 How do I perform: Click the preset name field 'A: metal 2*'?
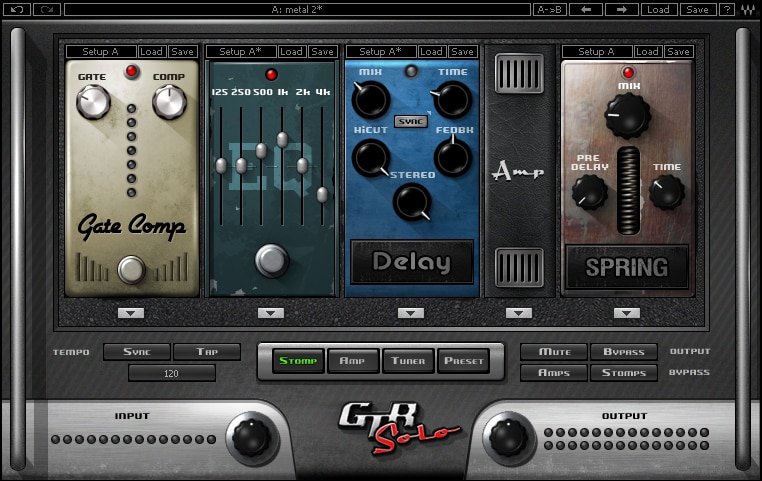(297, 9)
